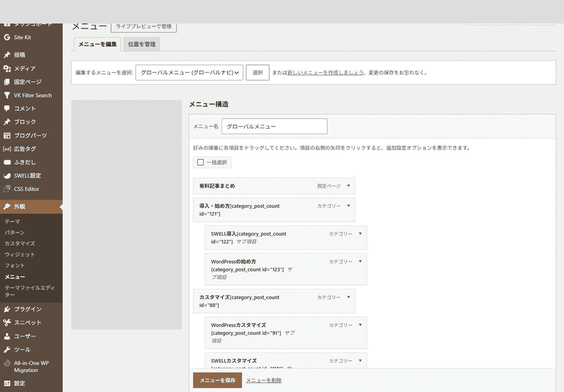Switch to the 位置を管理 tab

(142, 45)
